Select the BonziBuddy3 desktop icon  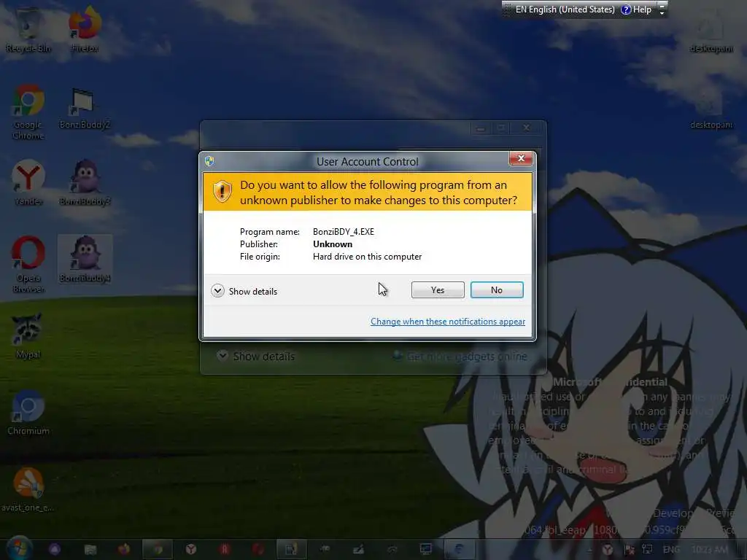(x=85, y=183)
